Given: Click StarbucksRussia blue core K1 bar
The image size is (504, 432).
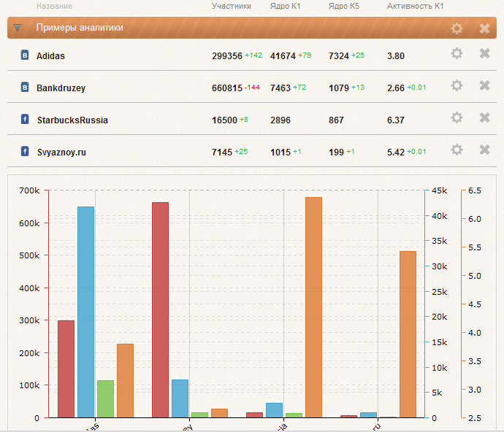Looking at the screenshot, I should tap(274, 410).
